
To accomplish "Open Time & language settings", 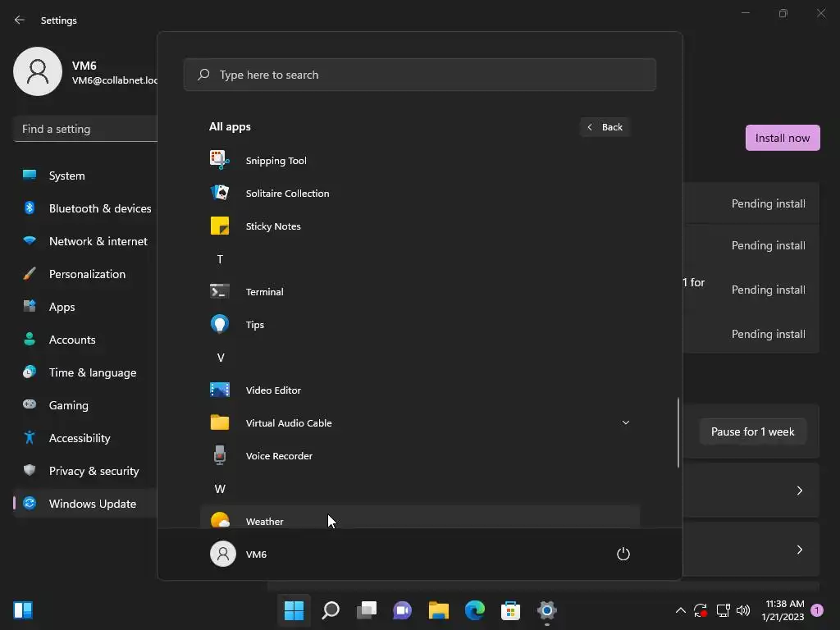I will point(85,372).
